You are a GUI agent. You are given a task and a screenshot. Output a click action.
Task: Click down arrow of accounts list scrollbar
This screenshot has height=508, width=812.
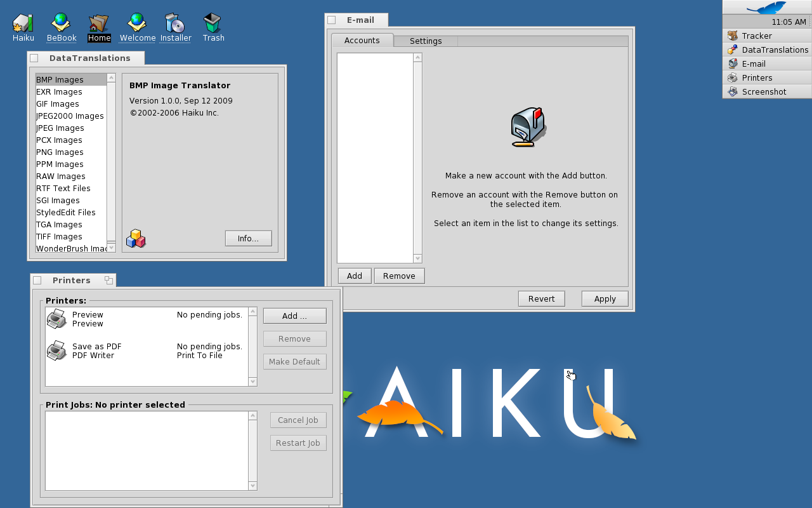(417, 258)
